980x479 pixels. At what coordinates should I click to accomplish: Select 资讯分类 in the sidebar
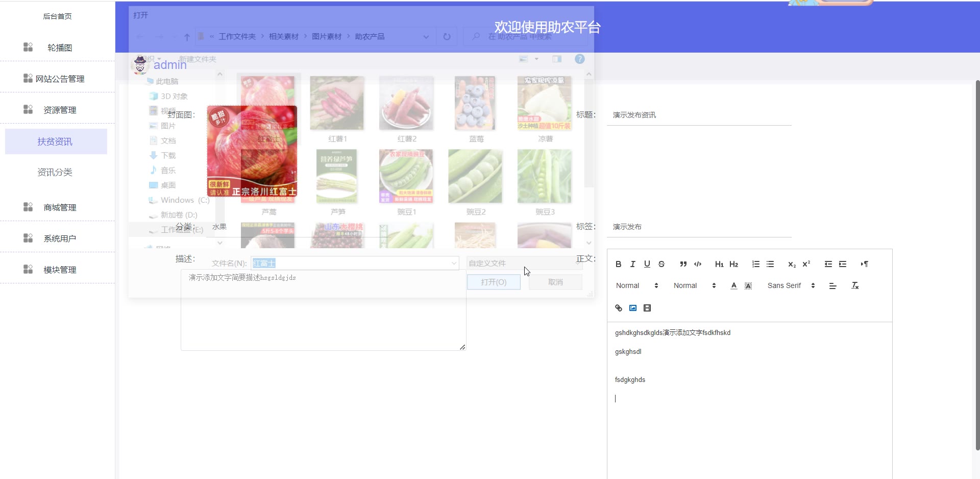pos(56,172)
